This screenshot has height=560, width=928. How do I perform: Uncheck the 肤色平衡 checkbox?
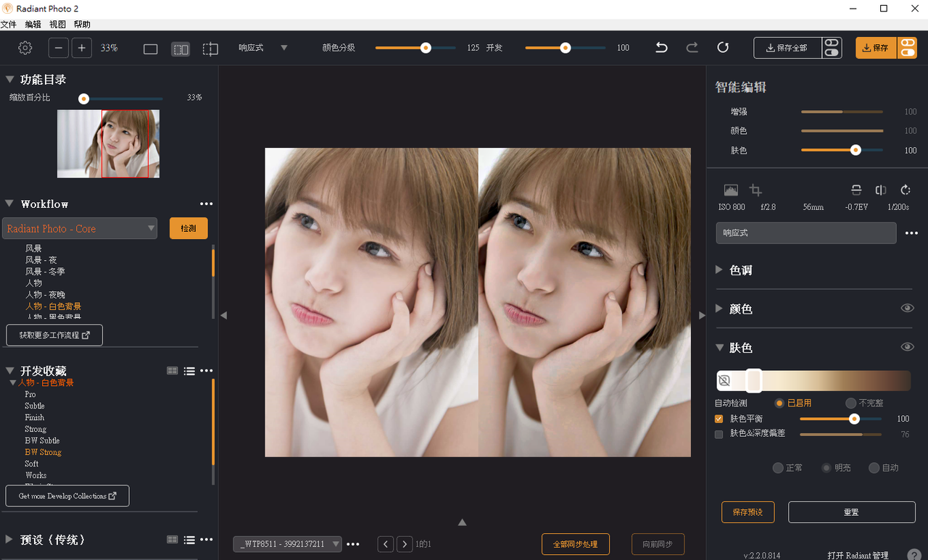click(x=719, y=419)
